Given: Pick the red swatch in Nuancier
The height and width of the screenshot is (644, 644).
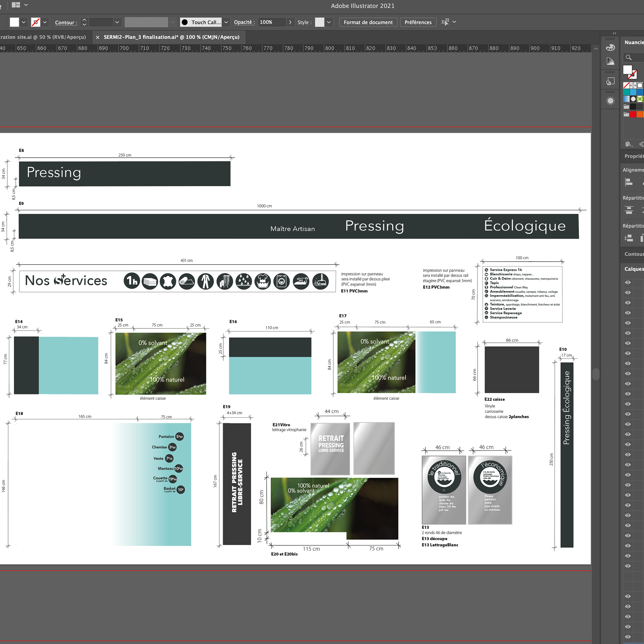Looking at the screenshot, I should (633, 114).
